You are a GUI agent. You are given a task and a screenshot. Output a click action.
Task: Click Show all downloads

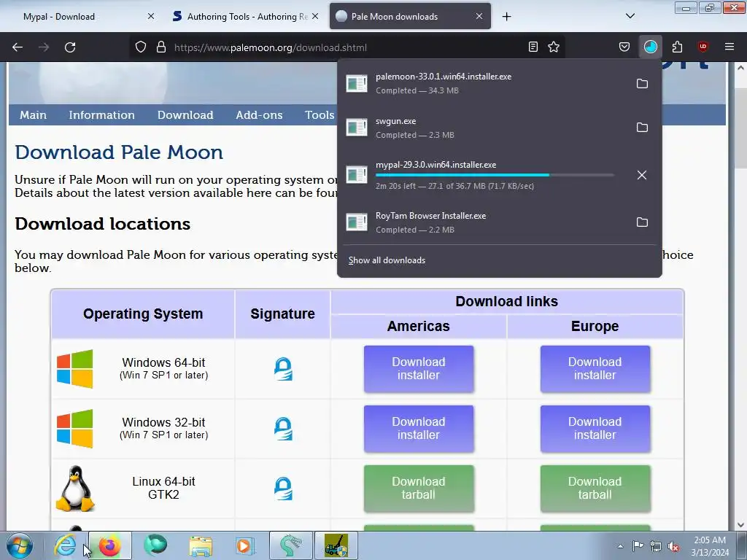coord(387,260)
